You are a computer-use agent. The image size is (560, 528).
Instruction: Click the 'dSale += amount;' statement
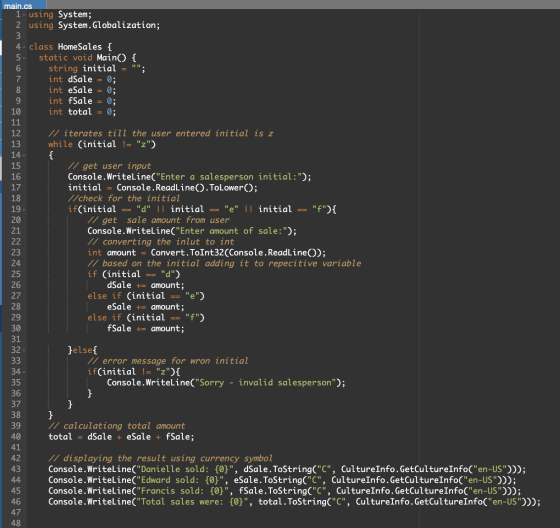tap(146, 285)
